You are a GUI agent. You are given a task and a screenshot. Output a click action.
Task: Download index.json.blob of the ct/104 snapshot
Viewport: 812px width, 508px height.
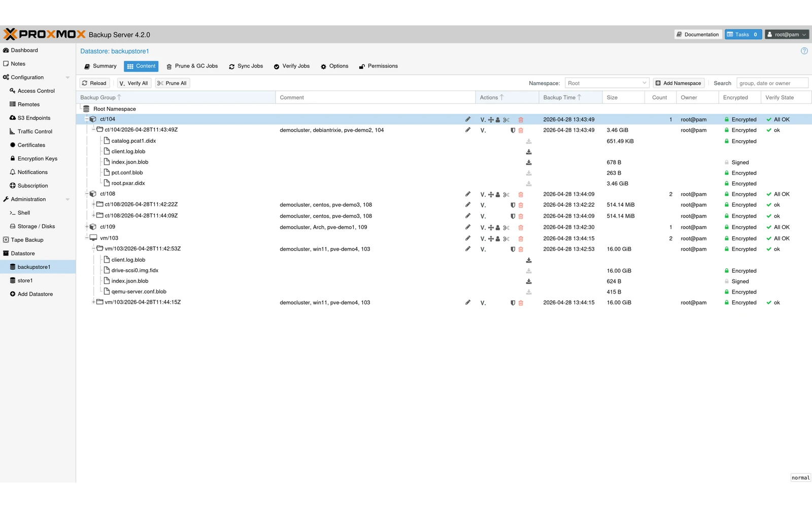[529, 163]
